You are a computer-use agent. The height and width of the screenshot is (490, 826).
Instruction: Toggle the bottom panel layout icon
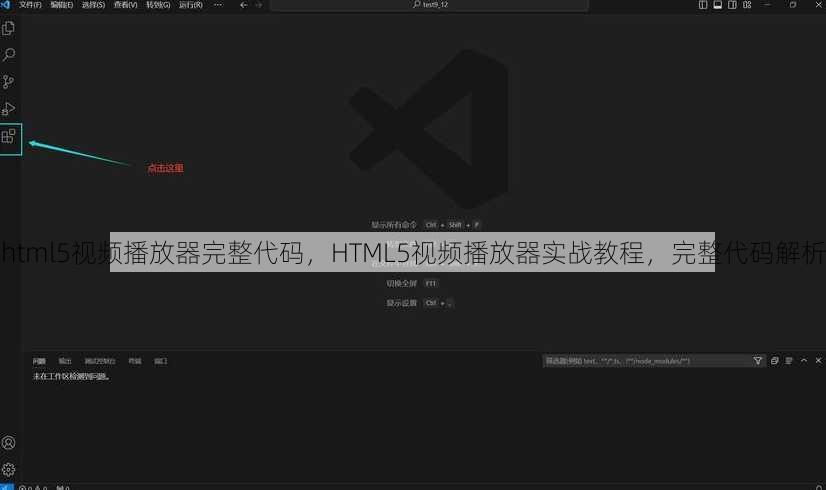coord(717,5)
